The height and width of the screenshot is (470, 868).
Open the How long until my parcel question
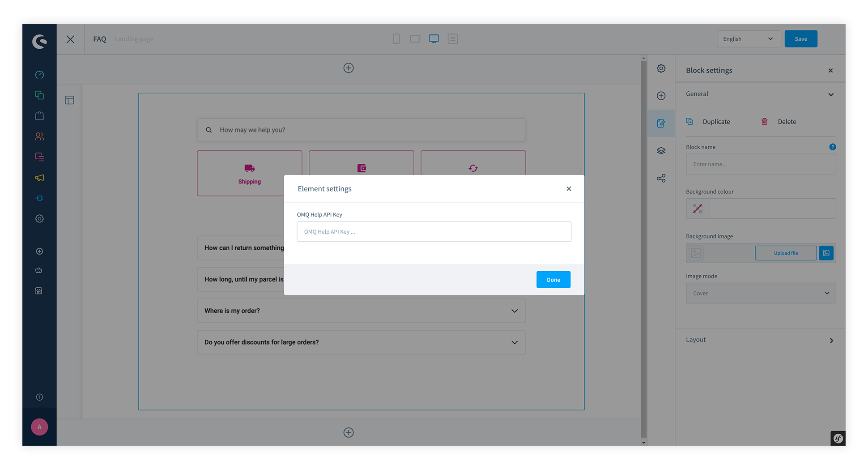click(x=241, y=279)
